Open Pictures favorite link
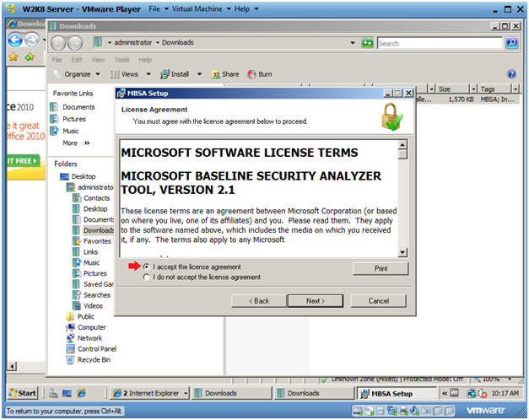This screenshot has width=529, height=420. click(x=68, y=119)
